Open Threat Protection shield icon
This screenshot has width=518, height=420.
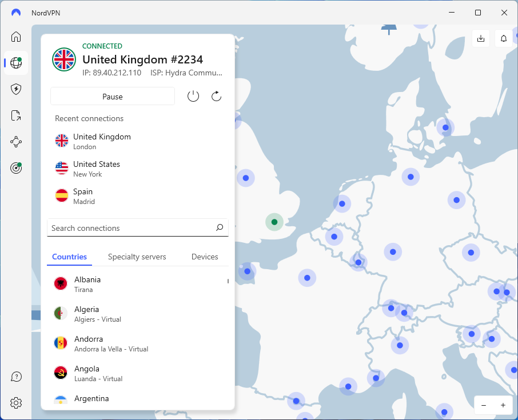click(x=16, y=89)
